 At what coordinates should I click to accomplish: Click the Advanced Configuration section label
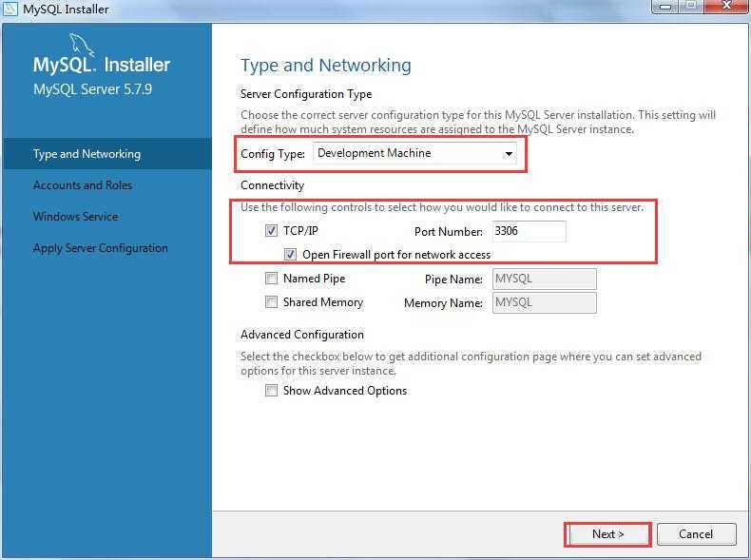coord(302,335)
